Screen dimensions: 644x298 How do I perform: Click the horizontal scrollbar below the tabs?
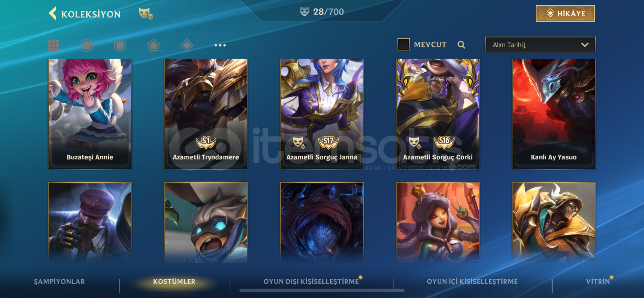click(x=322, y=290)
